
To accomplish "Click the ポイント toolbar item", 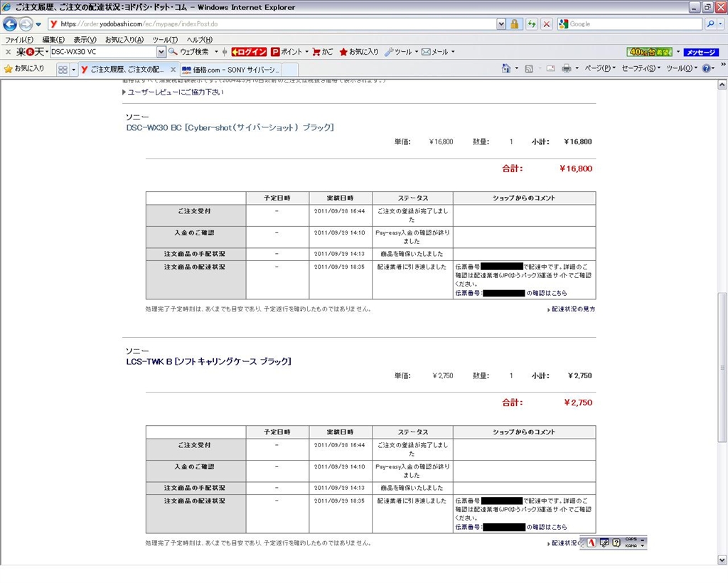I will [x=287, y=52].
